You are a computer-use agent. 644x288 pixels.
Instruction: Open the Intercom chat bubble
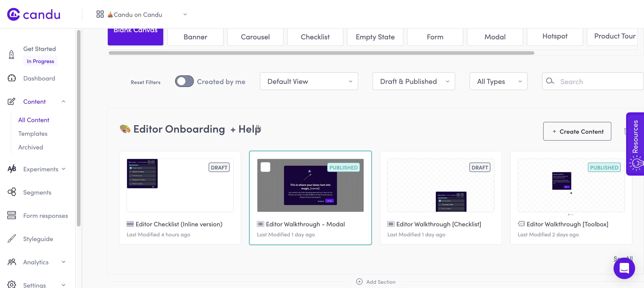point(624,268)
